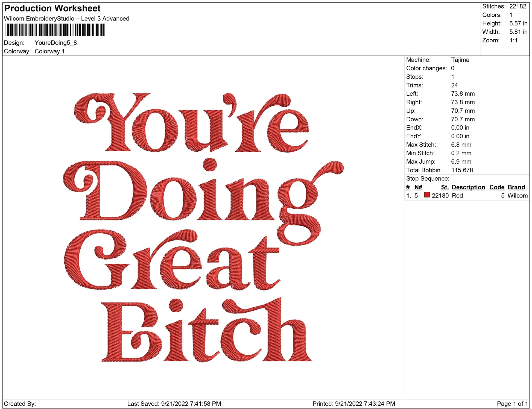Click the Production Worksheet title
This screenshot has width=532, height=409.
click(52, 8)
